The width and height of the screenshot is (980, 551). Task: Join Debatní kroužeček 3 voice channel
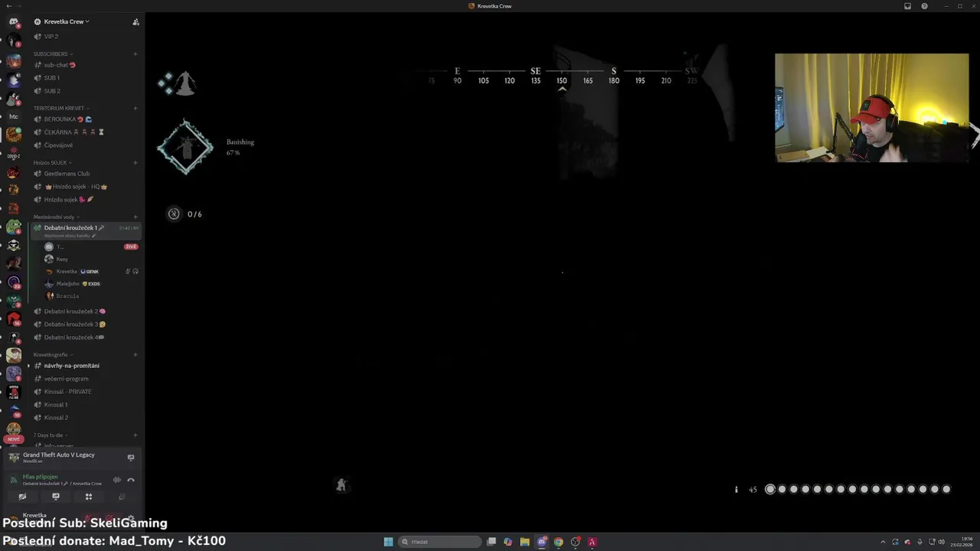[x=86, y=324]
